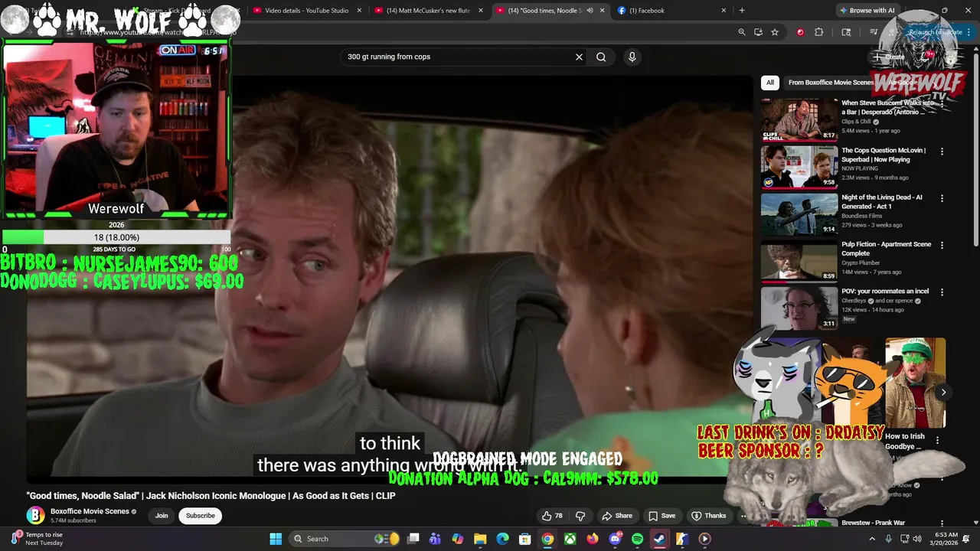The image size is (980, 551).
Task: Select the From Boxoffice Movie Scenes chip
Action: [x=831, y=83]
